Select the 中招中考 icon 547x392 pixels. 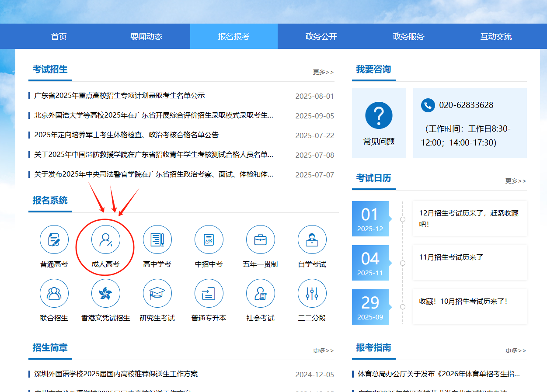coord(209,240)
